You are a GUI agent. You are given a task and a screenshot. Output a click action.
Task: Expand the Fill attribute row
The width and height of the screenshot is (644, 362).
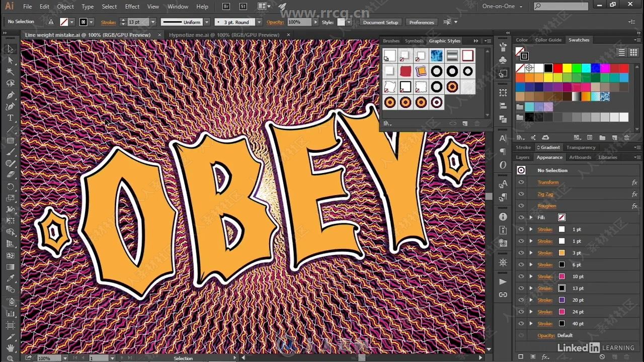tap(531, 217)
